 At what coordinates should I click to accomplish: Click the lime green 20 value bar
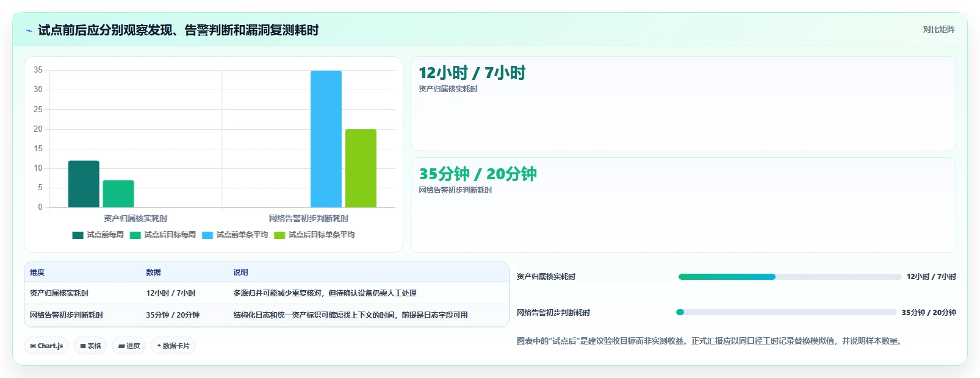click(x=361, y=168)
